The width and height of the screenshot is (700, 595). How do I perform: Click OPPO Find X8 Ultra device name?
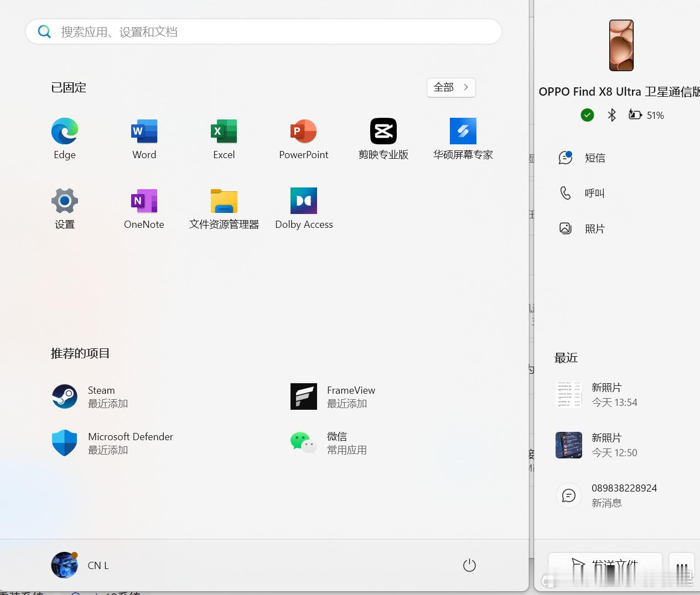pyautogui.click(x=619, y=92)
